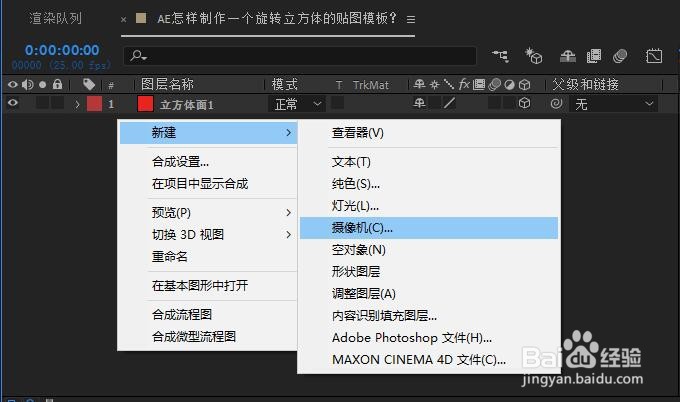Choose Adobe Photoshop 文件(H)... entry

[x=429, y=338]
